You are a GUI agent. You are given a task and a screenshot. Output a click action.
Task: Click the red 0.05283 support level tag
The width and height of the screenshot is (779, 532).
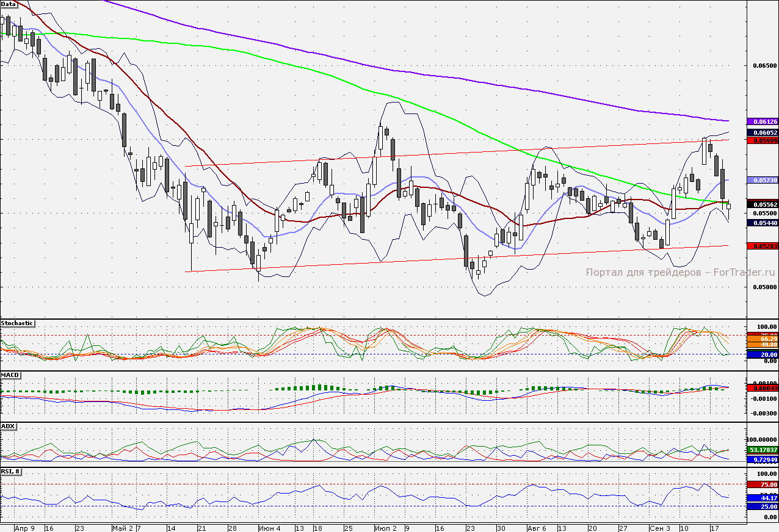point(763,245)
